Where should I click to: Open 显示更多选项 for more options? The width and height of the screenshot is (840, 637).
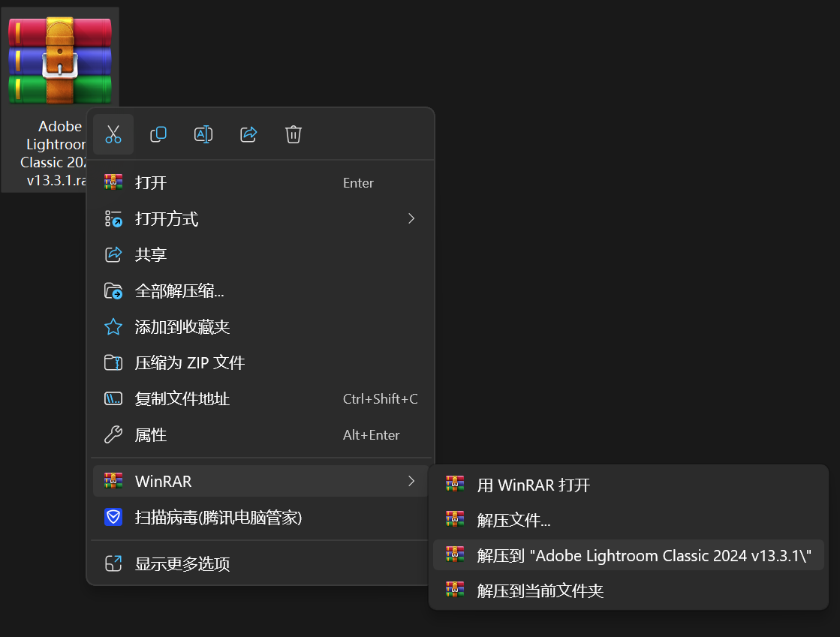point(182,563)
